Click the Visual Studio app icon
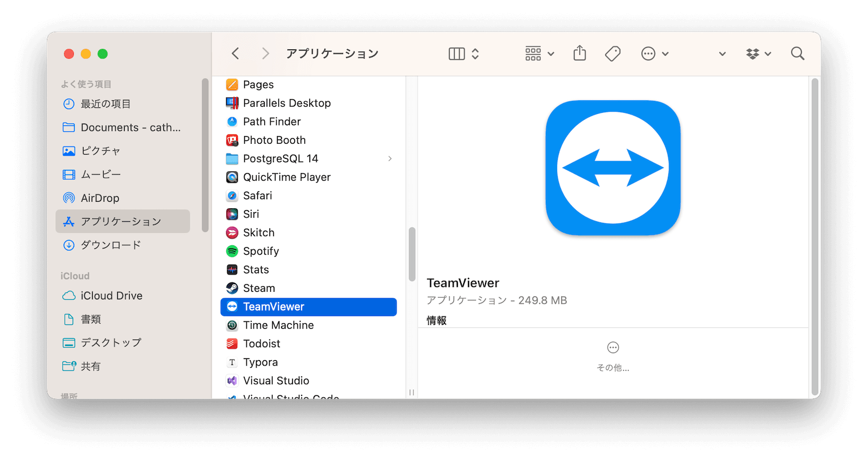 [232, 381]
